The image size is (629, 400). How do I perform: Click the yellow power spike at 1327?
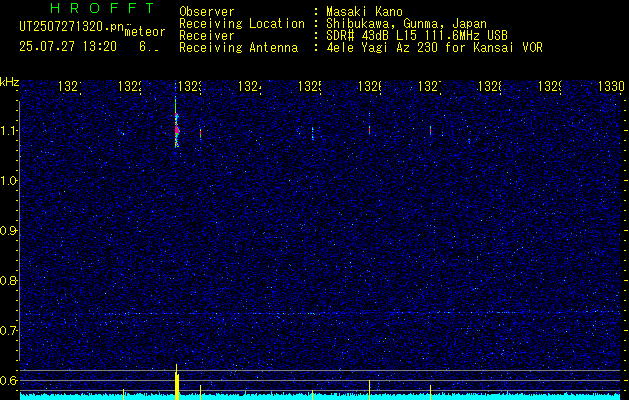[430, 392]
